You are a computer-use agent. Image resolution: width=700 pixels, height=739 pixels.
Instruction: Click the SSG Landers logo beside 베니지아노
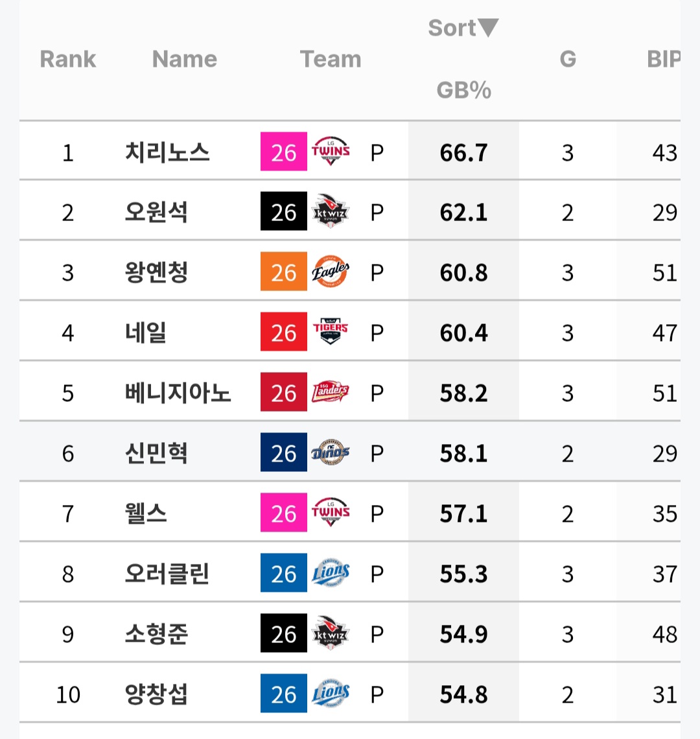pyautogui.click(x=331, y=393)
